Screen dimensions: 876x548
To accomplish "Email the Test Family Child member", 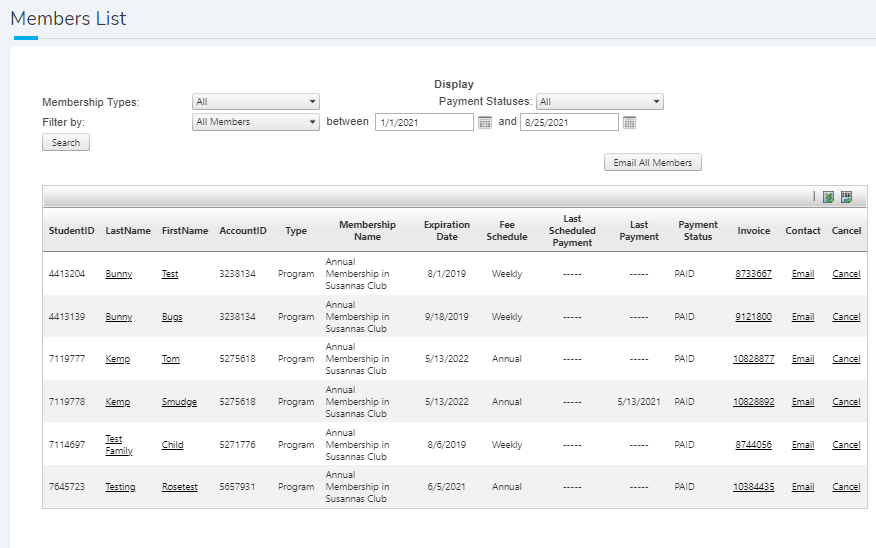I will [803, 445].
